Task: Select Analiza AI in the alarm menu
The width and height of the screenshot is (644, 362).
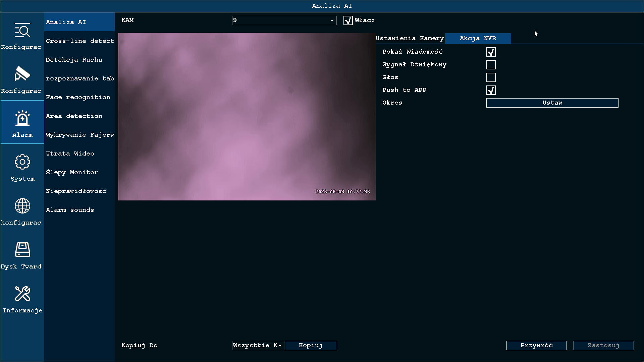Action: [x=79, y=22]
